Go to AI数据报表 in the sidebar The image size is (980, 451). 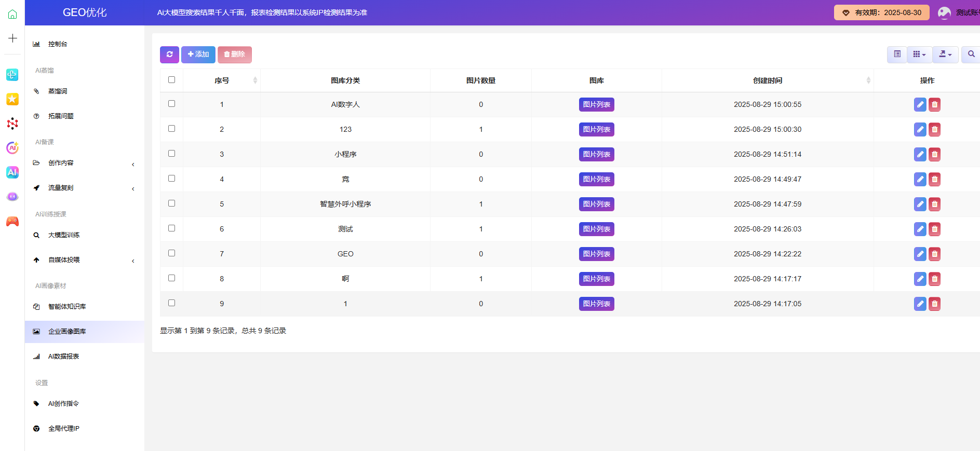(63, 357)
